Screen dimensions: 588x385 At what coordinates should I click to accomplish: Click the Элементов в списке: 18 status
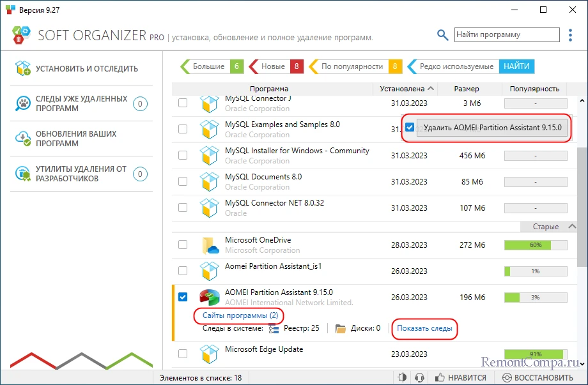201,377
